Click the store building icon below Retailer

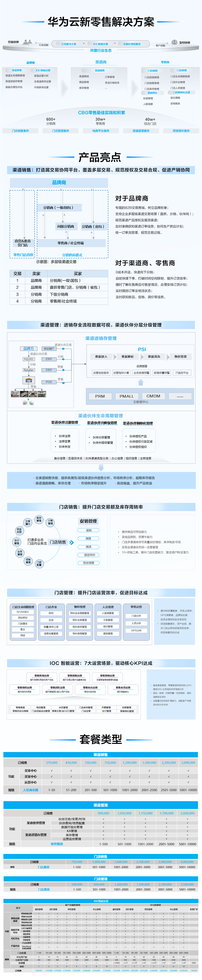pos(28,380)
